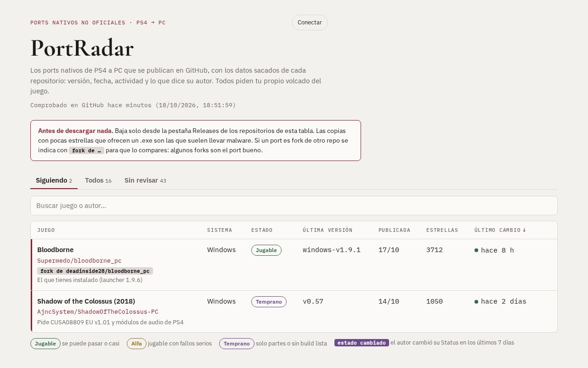Viewport: 588px width, 368px height.
Task: Click the green activity dot beside hace 2 días
Action: tap(476, 302)
